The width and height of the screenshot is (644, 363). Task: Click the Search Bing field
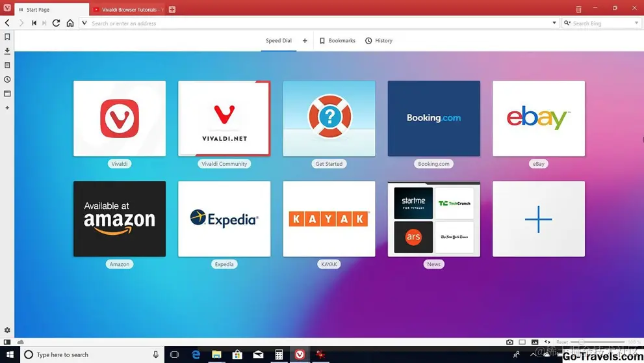tap(601, 23)
